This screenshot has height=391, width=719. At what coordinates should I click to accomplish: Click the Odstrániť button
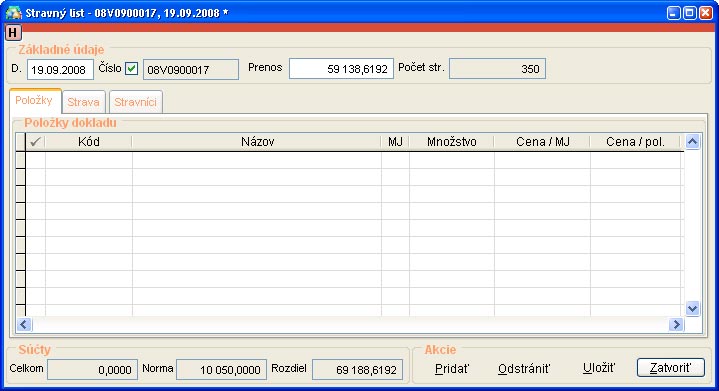click(x=524, y=369)
